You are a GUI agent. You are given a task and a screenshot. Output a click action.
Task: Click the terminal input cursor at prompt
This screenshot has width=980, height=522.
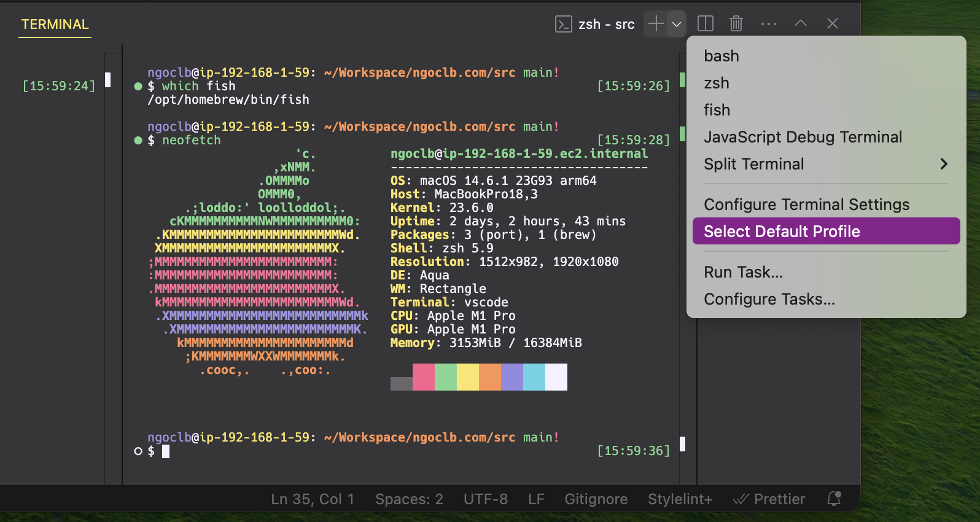tap(166, 451)
